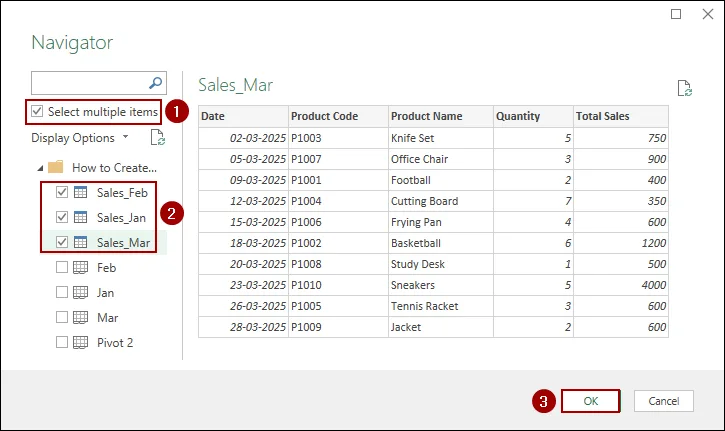Image resolution: width=725 pixels, height=431 pixels.
Task: Click the How to Create... workbook name
Action: pos(114,167)
